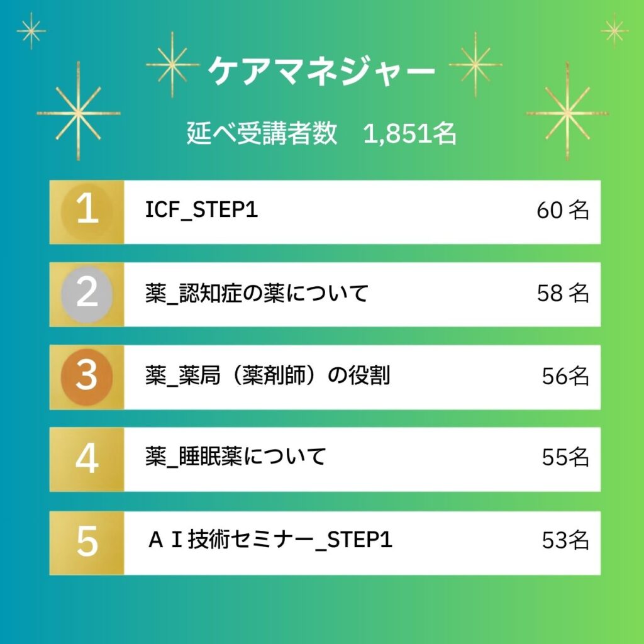Open the 薬_認知症の薬について course entry
The height and width of the screenshot is (644, 644).
coord(257,293)
